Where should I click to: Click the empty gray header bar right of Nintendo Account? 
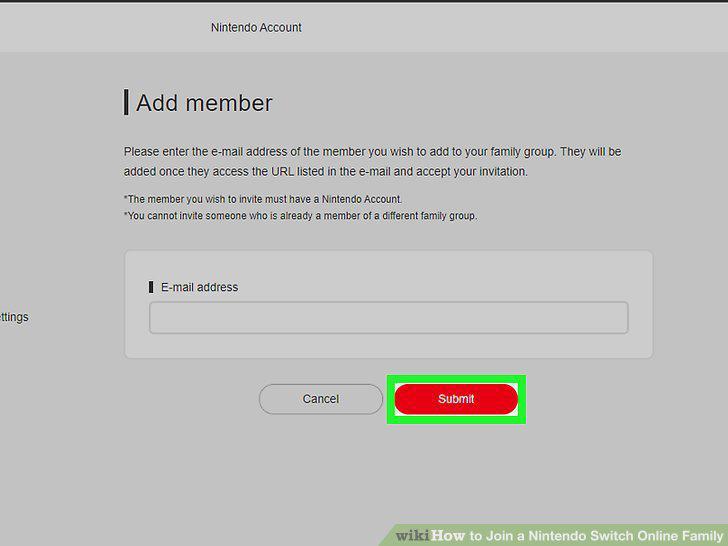click(511, 27)
